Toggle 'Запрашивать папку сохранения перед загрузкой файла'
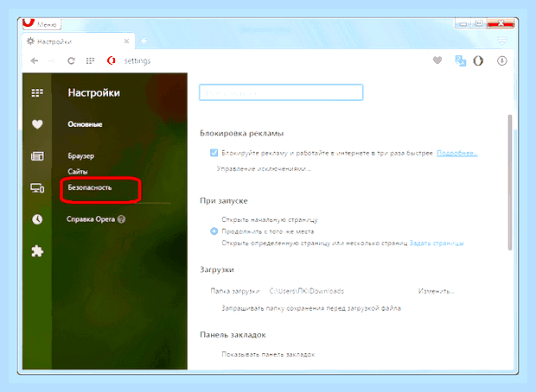The height and width of the screenshot is (392, 536). pyautogui.click(x=311, y=308)
